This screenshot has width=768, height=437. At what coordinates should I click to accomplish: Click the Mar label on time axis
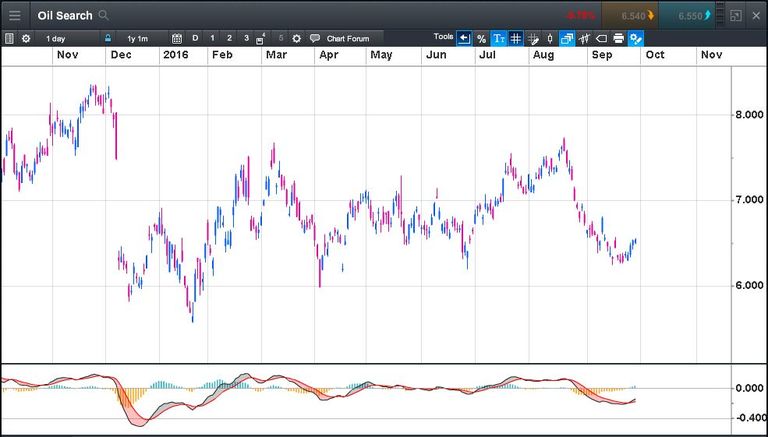click(276, 55)
